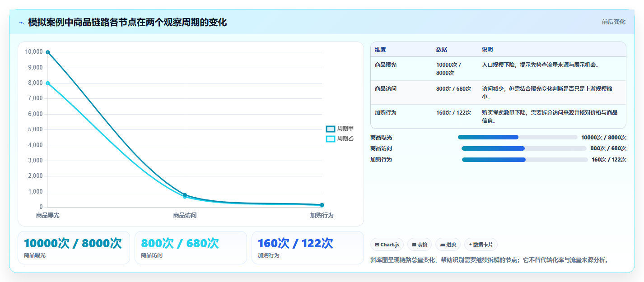Click the 10000次 / 8000次 progress value label
644x282 pixels.
click(604, 137)
